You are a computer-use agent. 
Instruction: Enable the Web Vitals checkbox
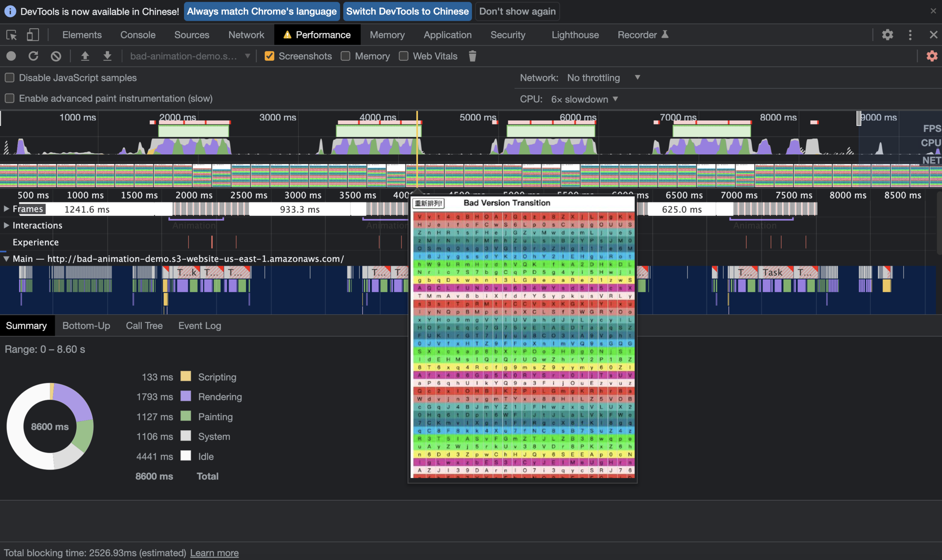(404, 56)
